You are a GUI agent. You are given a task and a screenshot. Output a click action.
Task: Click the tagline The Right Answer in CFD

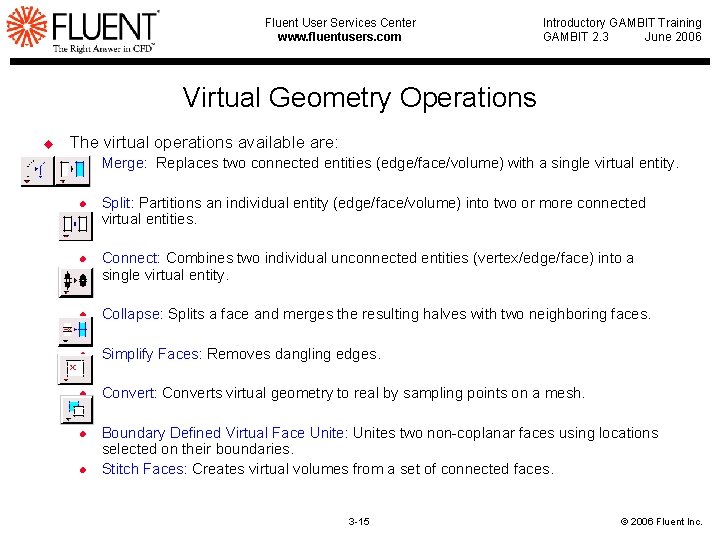point(103,48)
